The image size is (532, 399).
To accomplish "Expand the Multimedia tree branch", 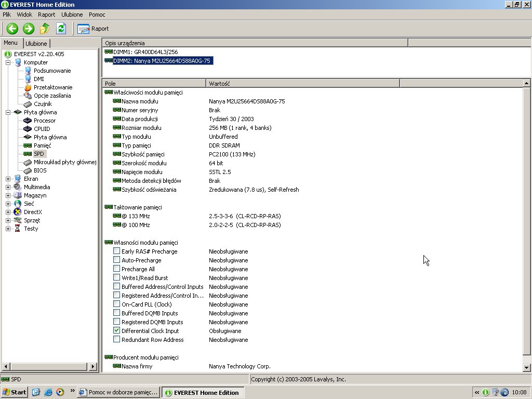I will [x=8, y=187].
